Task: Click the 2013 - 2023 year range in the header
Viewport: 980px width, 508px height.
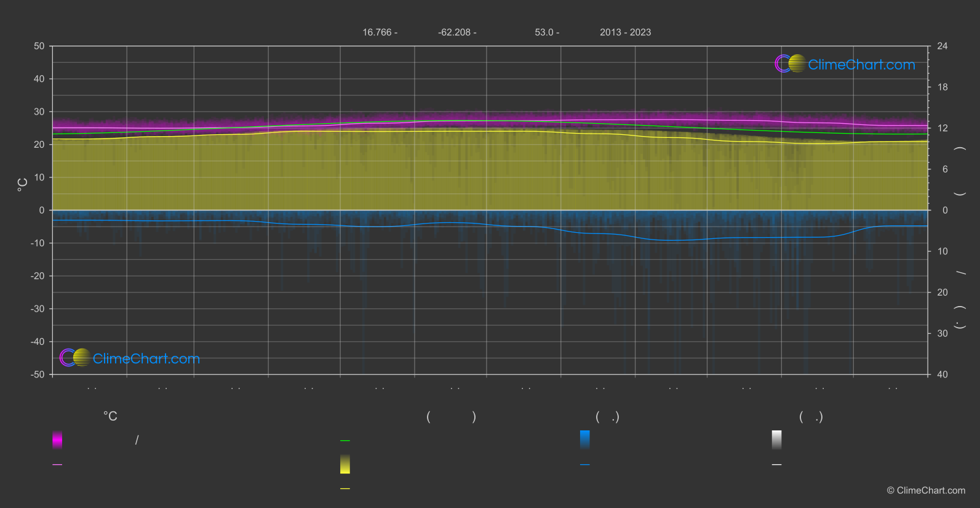Action: pos(625,33)
